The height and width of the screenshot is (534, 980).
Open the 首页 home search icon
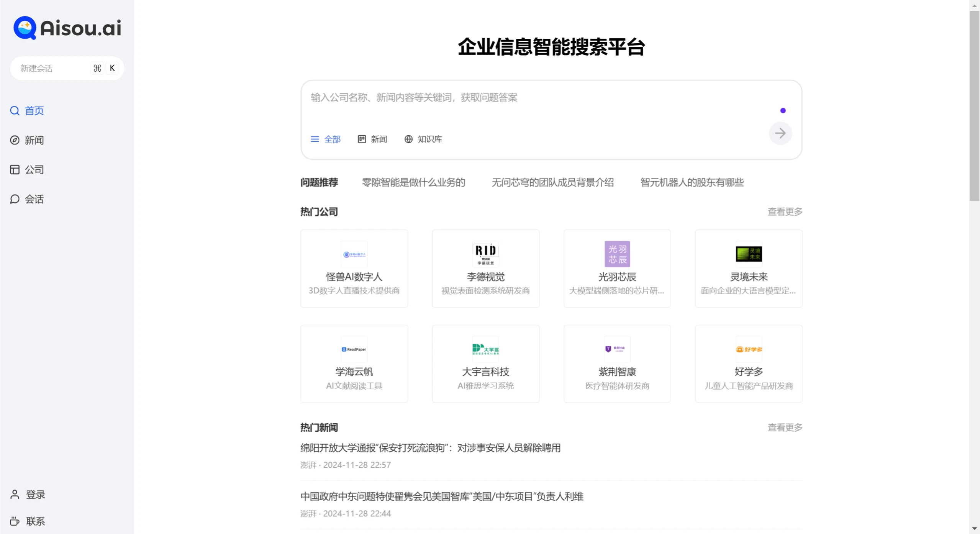[x=15, y=111]
